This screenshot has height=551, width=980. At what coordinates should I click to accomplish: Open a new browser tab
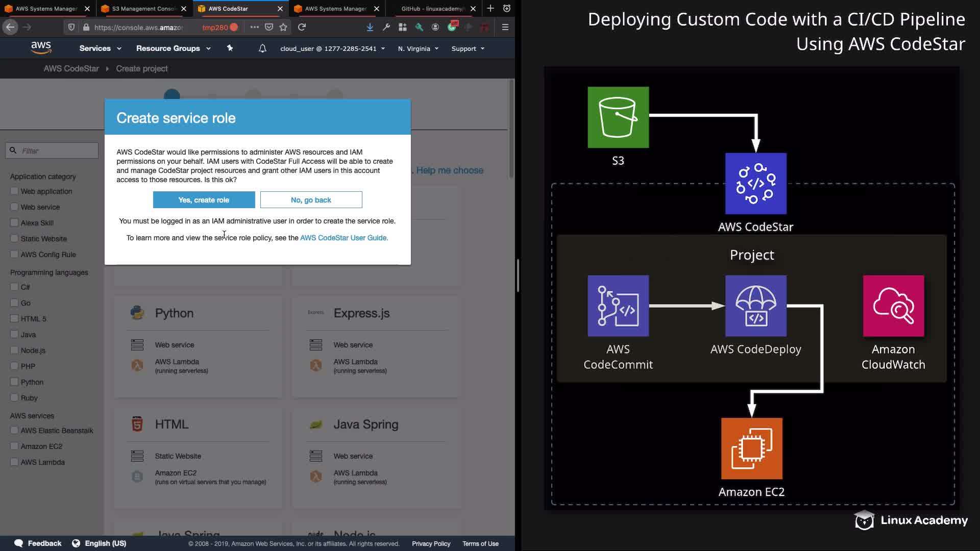(x=490, y=8)
